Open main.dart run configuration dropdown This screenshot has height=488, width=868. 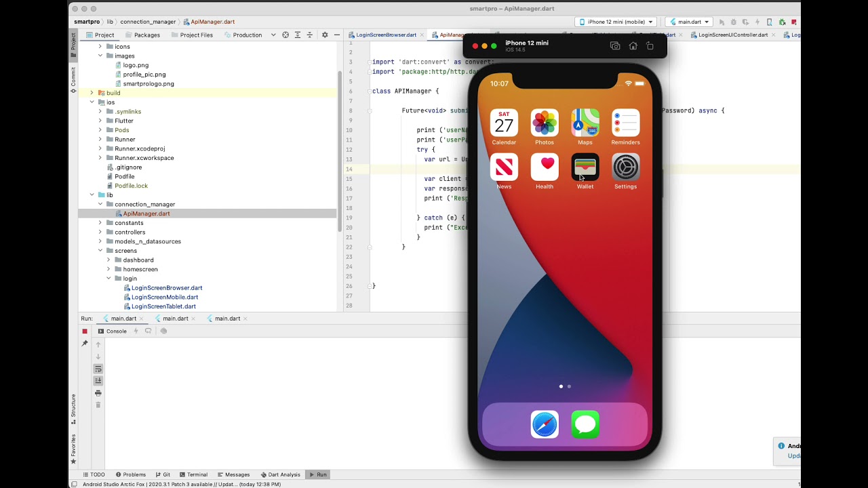(689, 22)
